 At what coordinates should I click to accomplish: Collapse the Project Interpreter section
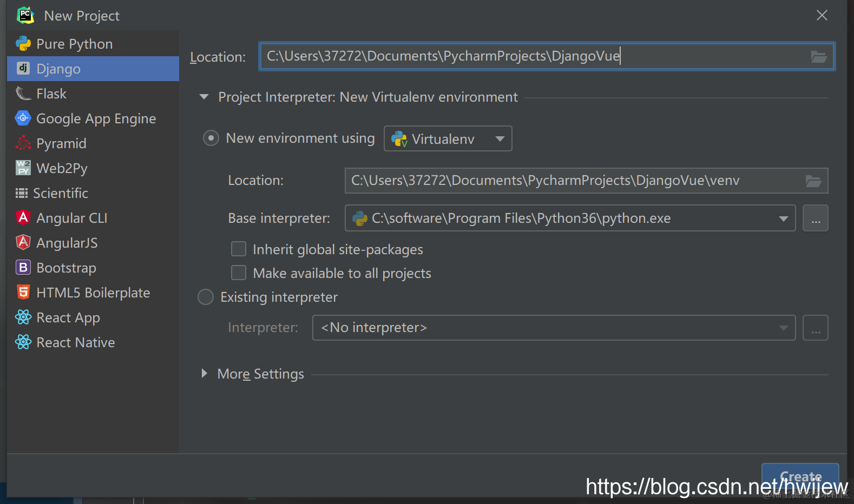coord(204,97)
